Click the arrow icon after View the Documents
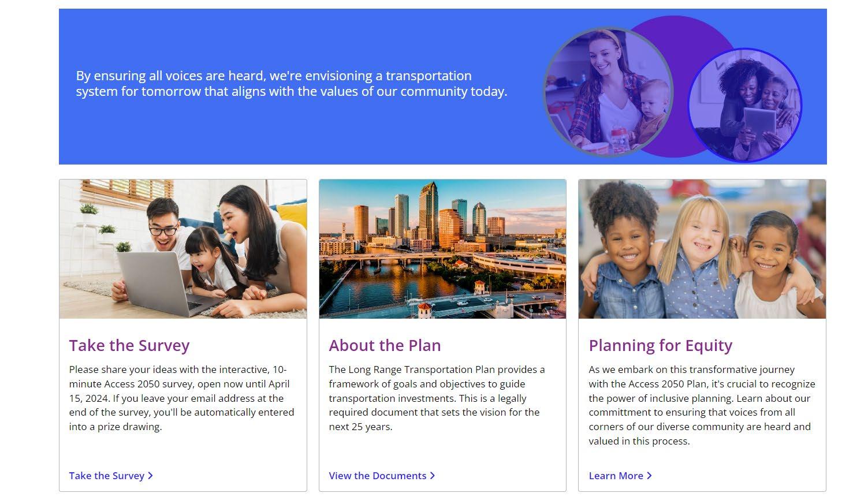Viewport: 868px width, 504px height. 433,476
